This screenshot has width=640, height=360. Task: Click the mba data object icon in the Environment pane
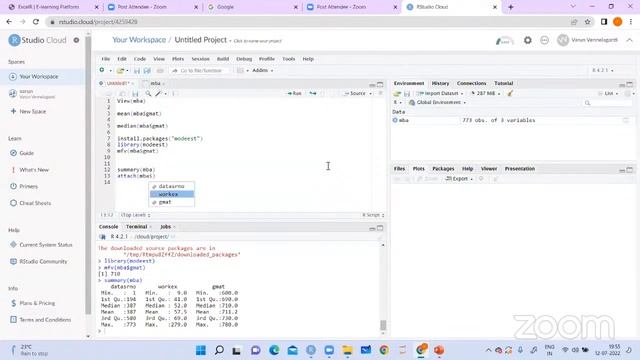pos(395,120)
